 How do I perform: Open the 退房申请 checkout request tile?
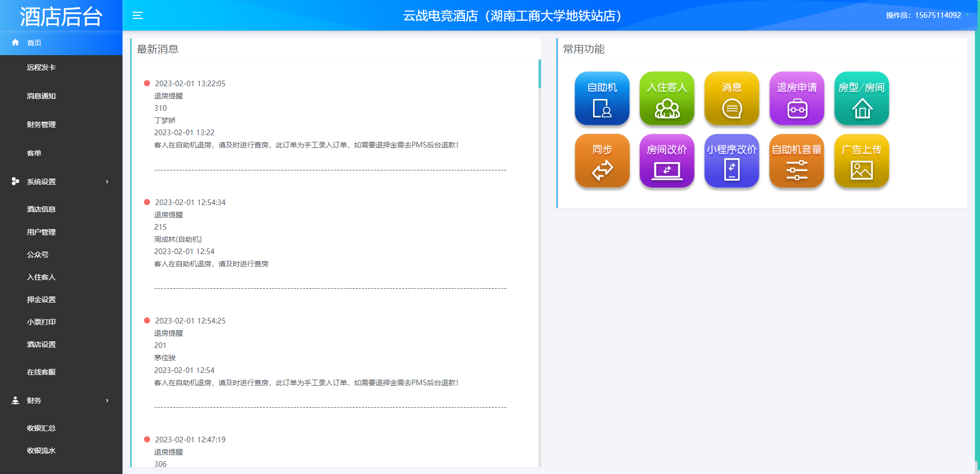797,98
